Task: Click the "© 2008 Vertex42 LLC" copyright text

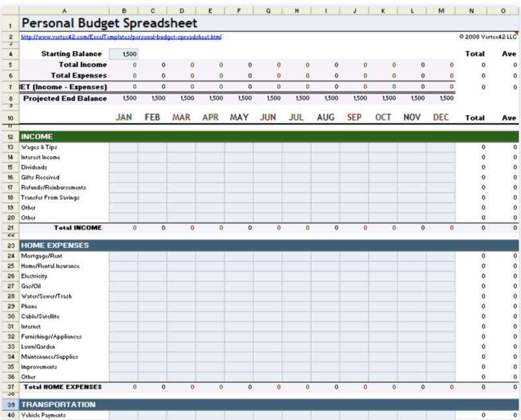Action: tap(486, 37)
